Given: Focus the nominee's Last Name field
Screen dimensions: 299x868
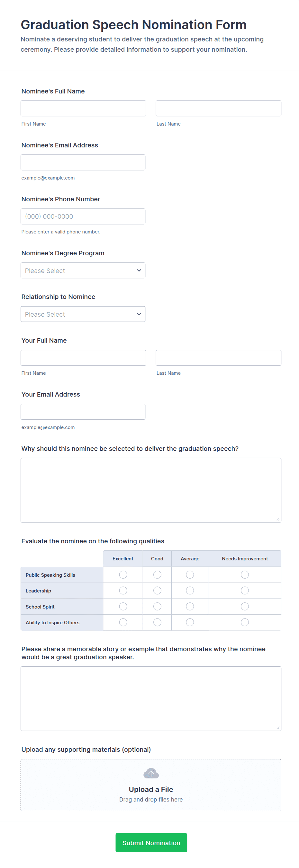Looking at the screenshot, I should coord(218,109).
